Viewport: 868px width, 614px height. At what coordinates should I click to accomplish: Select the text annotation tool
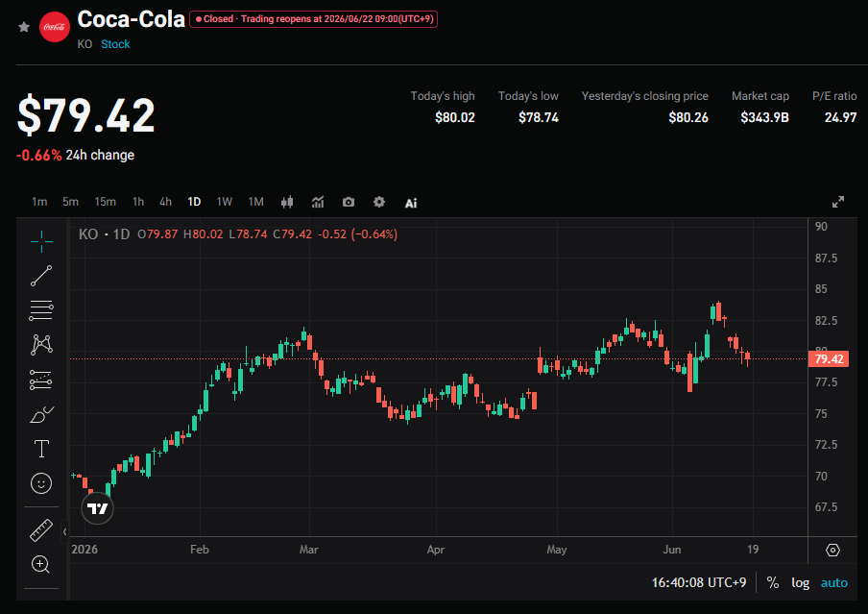tap(41, 449)
